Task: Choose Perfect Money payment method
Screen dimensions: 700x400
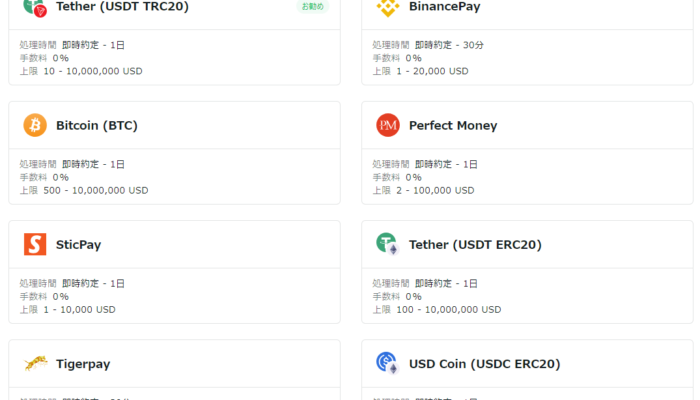Action: click(453, 125)
